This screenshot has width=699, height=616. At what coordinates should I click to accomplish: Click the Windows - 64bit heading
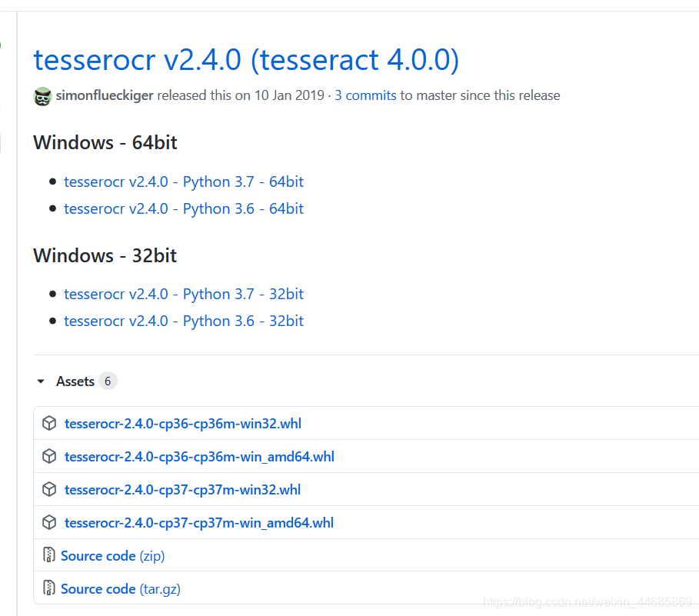(105, 143)
